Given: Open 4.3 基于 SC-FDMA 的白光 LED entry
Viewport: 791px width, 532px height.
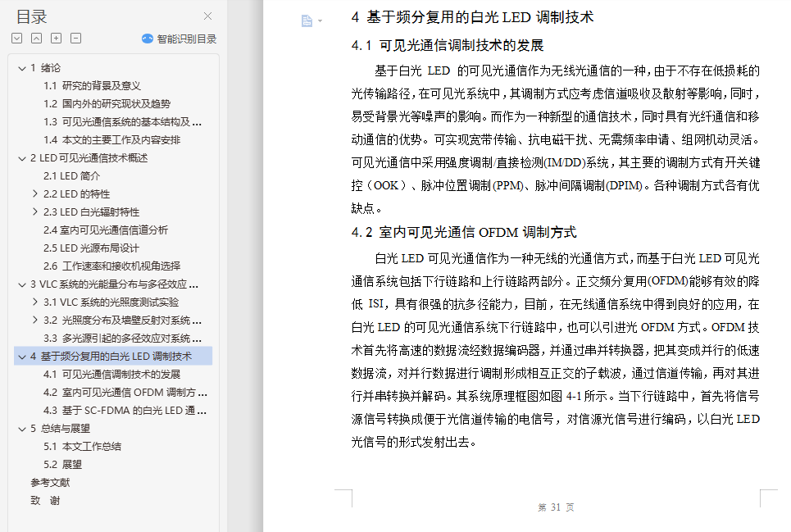Looking at the screenshot, I should pyautogui.click(x=125, y=411).
